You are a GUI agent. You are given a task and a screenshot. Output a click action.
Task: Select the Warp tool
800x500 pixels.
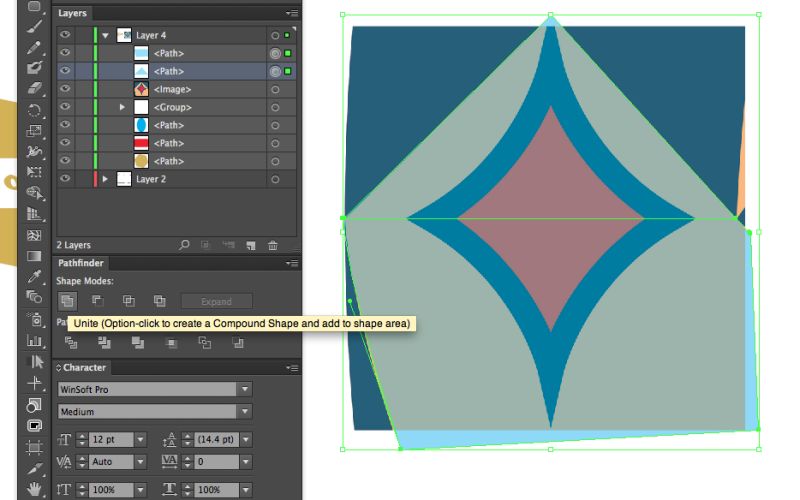(x=34, y=151)
